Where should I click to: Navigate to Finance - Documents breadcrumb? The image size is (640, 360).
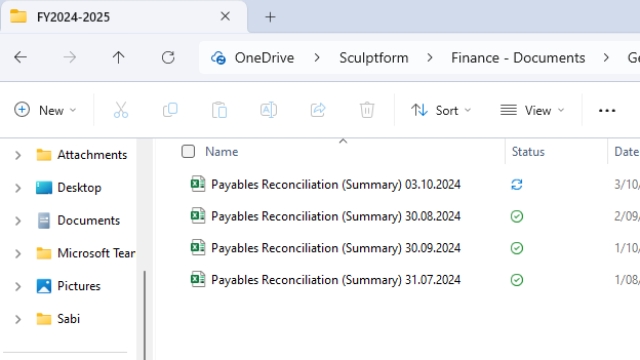[x=518, y=58]
